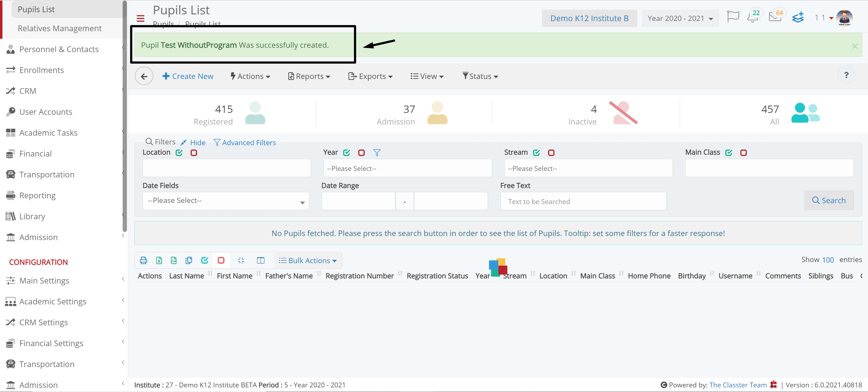The width and height of the screenshot is (868, 392).
Task: Check all Location filter options
Action: coord(179,152)
